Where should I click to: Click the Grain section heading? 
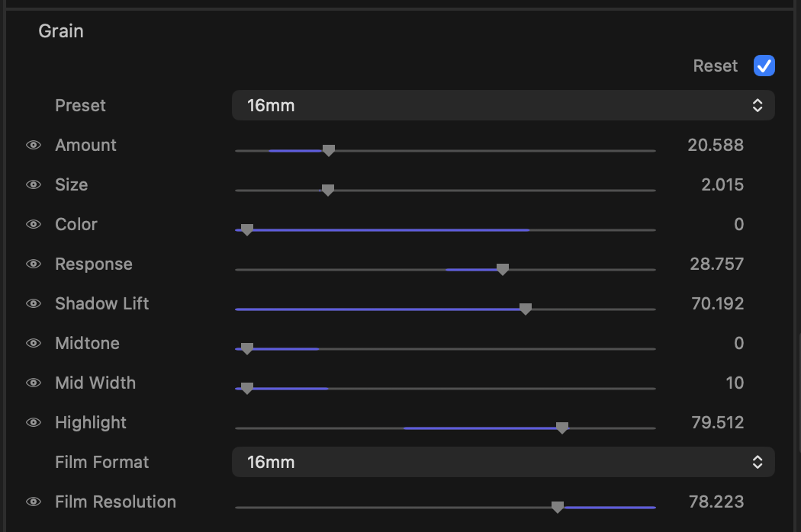pyautogui.click(x=61, y=31)
